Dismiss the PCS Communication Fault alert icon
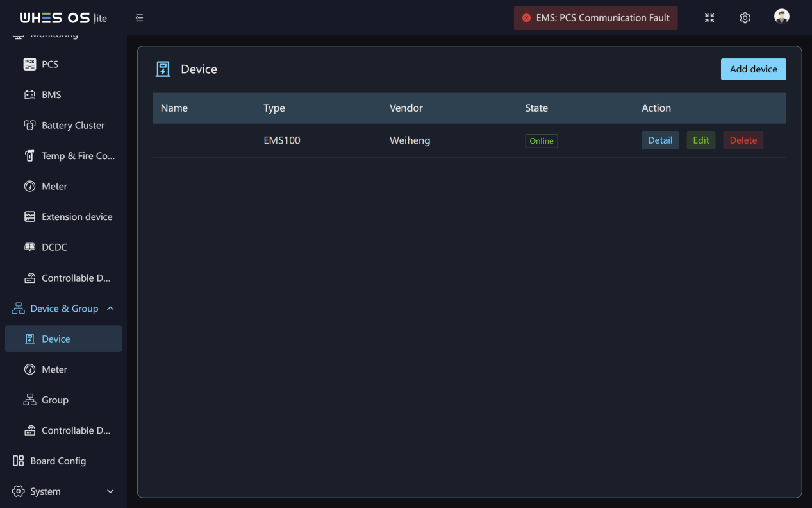812x508 pixels. coord(527,18)
